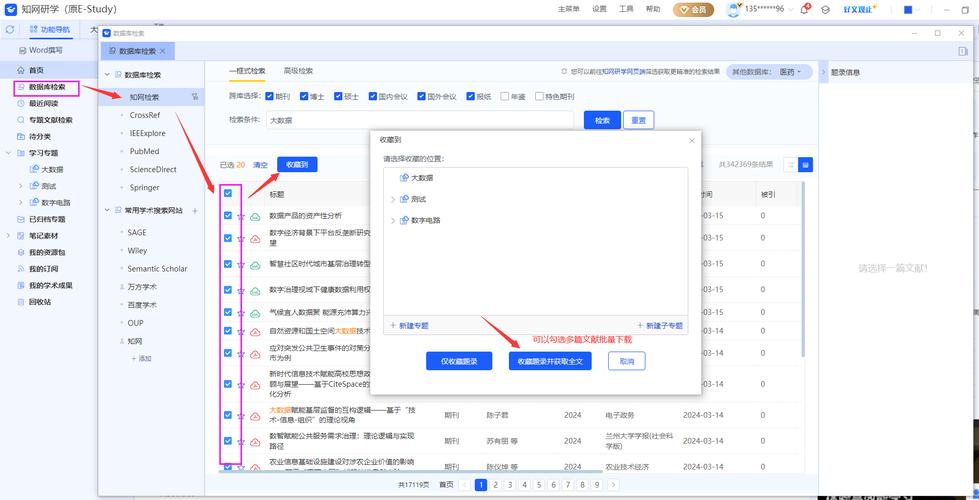Star the 大数据赋能基层监督 article

241,416
